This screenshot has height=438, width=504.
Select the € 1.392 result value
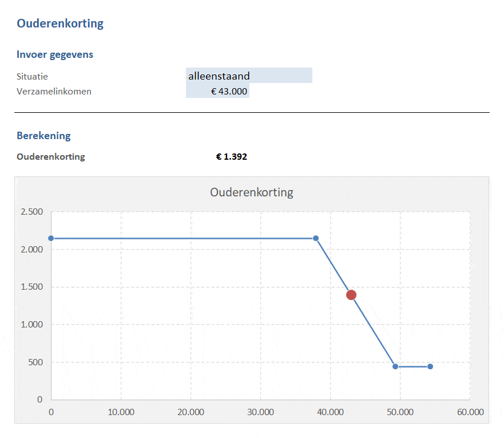point(232,156)
